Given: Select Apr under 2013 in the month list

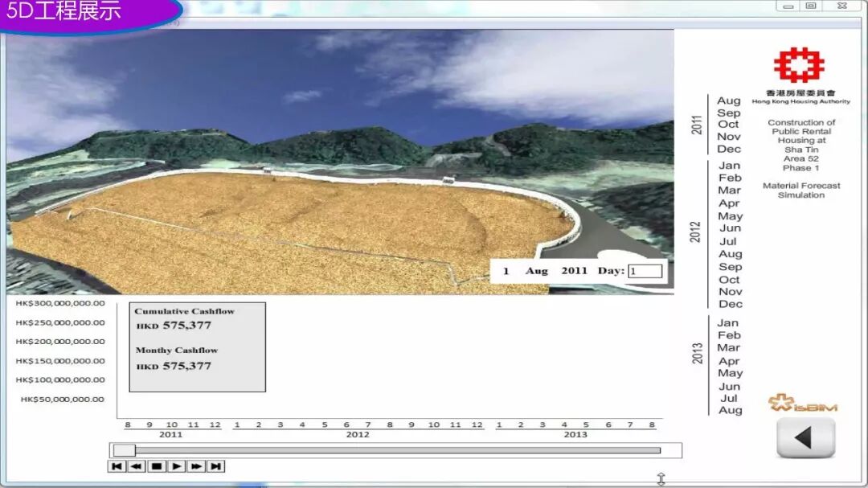Looking at the screenshot, I should click(729, 361).
